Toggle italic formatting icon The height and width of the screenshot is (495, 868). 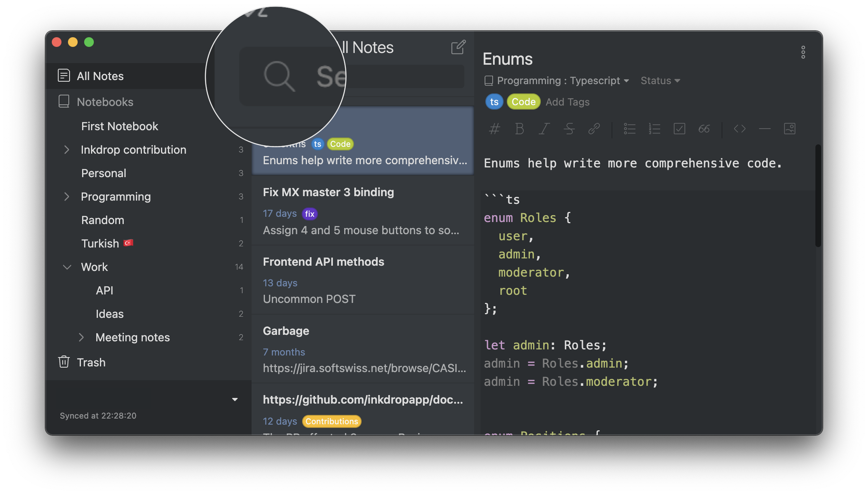(x=544, y=129)
